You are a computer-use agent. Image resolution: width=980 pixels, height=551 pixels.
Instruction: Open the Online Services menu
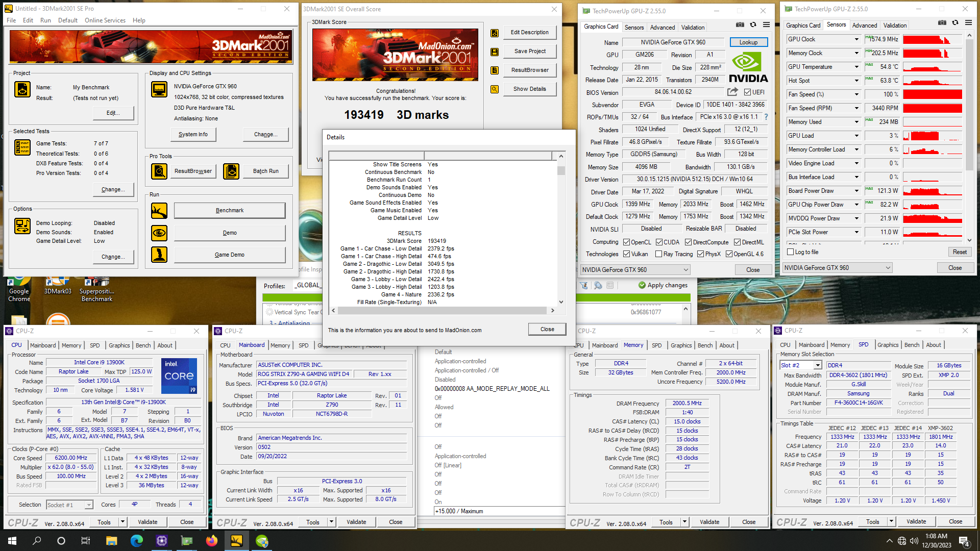pos(105,20)
